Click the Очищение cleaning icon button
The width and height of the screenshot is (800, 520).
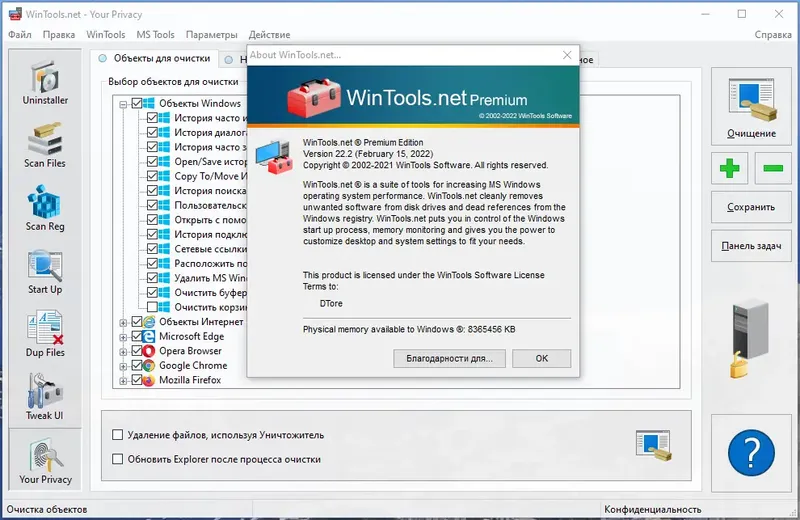(x=751, y=106)
